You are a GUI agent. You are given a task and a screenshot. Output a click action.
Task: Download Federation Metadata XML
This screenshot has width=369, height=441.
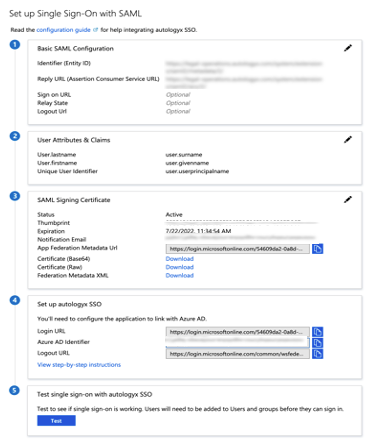pyautogui.click(x=180, y=275)
